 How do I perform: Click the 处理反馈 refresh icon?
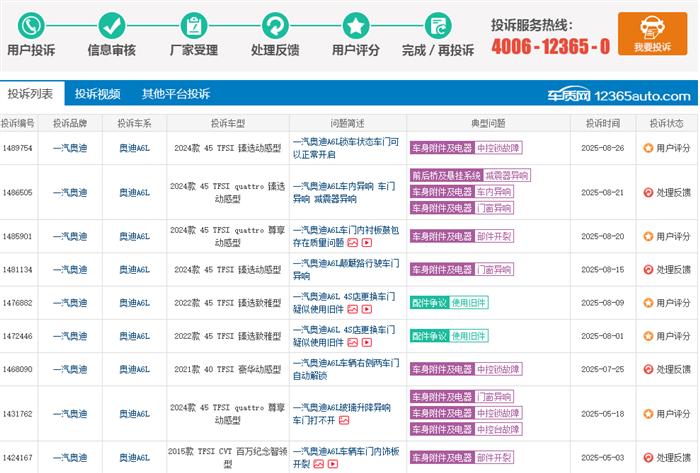coord(274,25)
